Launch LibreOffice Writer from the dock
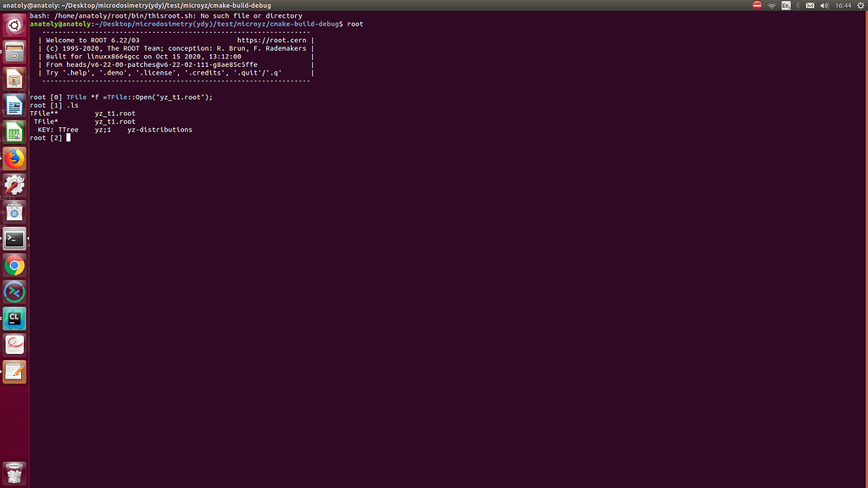 [14, 106]
